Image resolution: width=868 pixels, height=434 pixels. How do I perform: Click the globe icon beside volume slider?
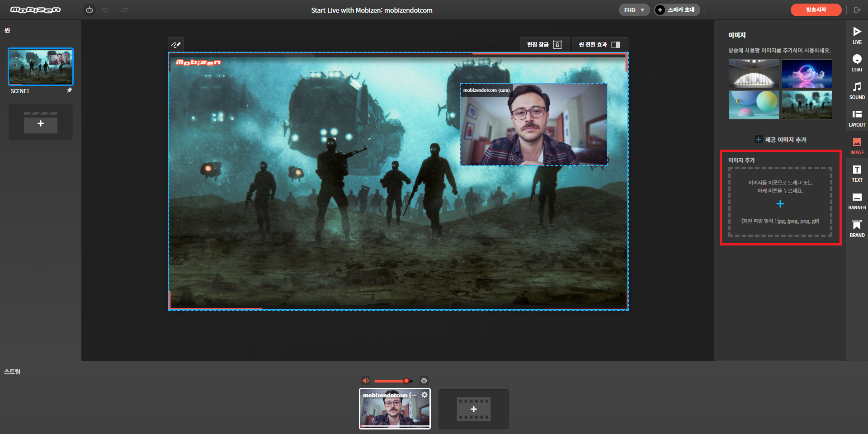coord(424,381)
